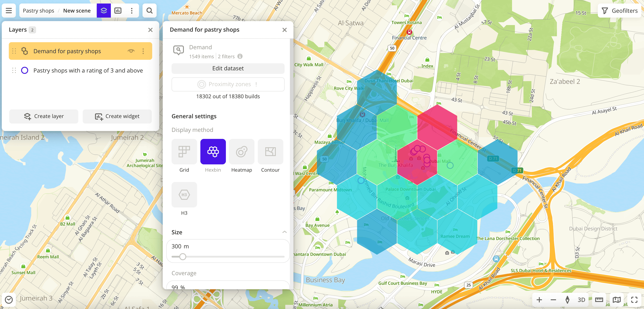Click the Edit dataset button
This screenshot has width=644, height=309.
[x=228, y=68]
